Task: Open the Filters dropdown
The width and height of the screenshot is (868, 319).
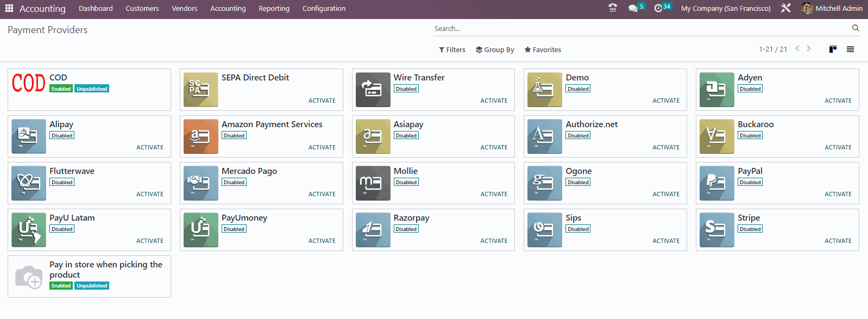Action: [452, 49]
